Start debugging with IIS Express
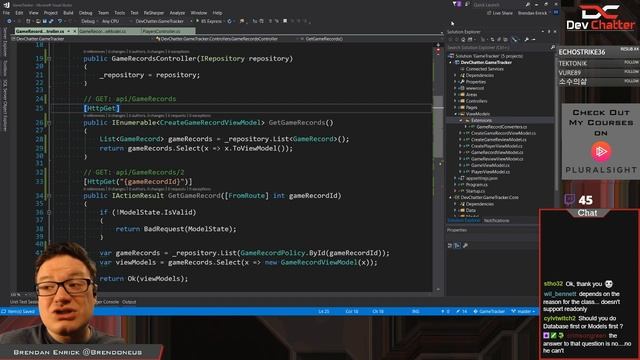 point(209,21)
